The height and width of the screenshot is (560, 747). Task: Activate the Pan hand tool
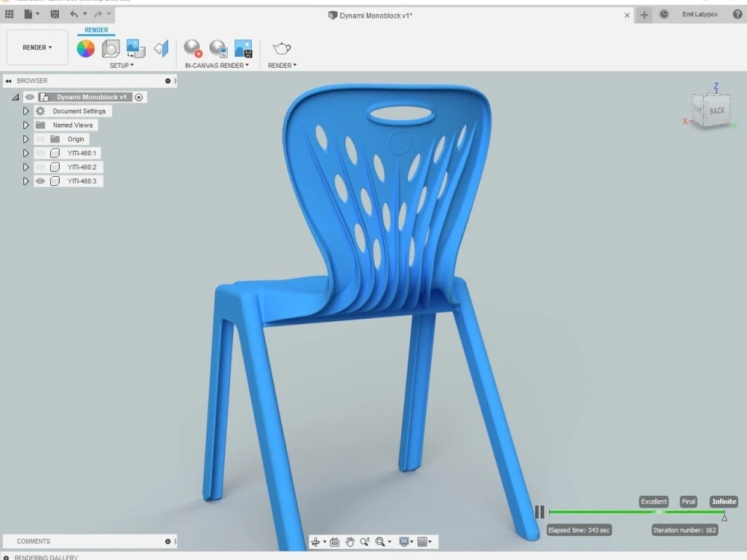click(350, 542)
